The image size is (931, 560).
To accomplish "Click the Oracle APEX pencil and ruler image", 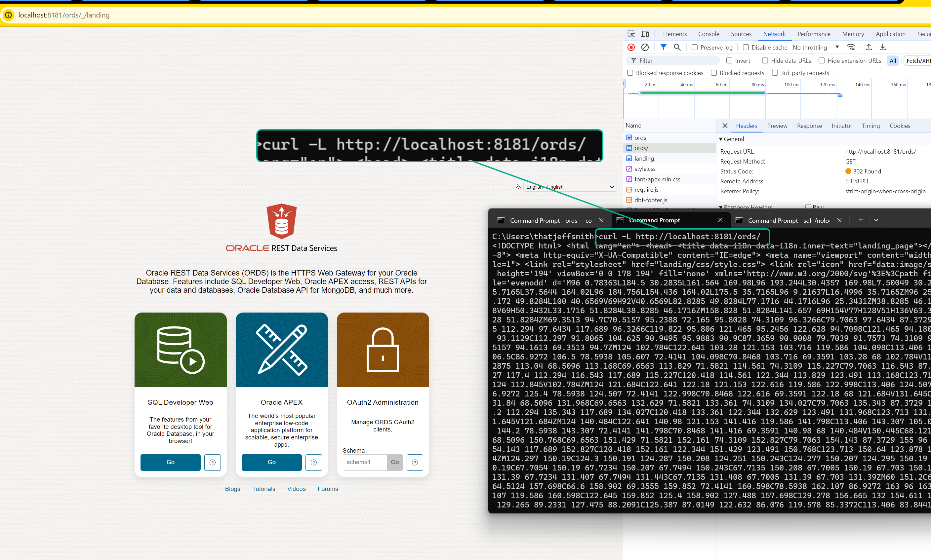I will click(282, 350).
